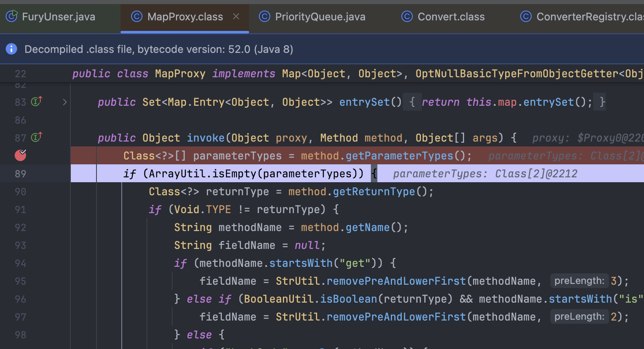Close the MapProxy.class tab

[x=236, y=16]
